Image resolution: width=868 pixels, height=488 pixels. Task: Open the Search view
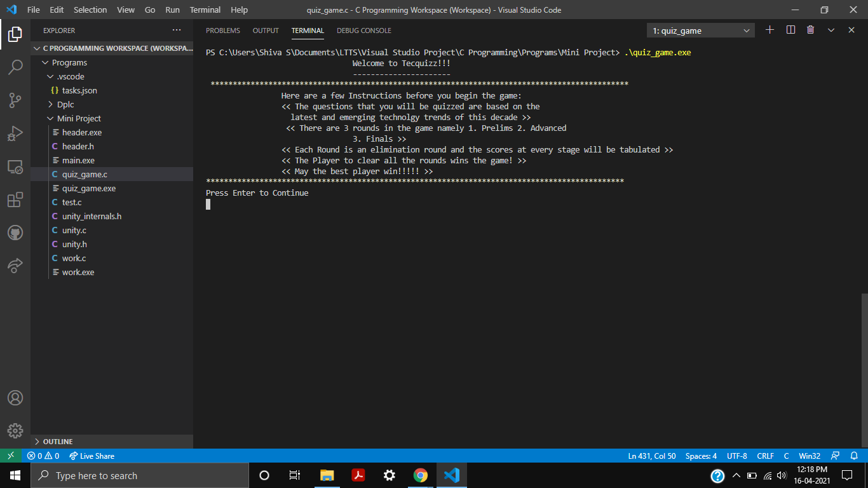click(15, 67)
